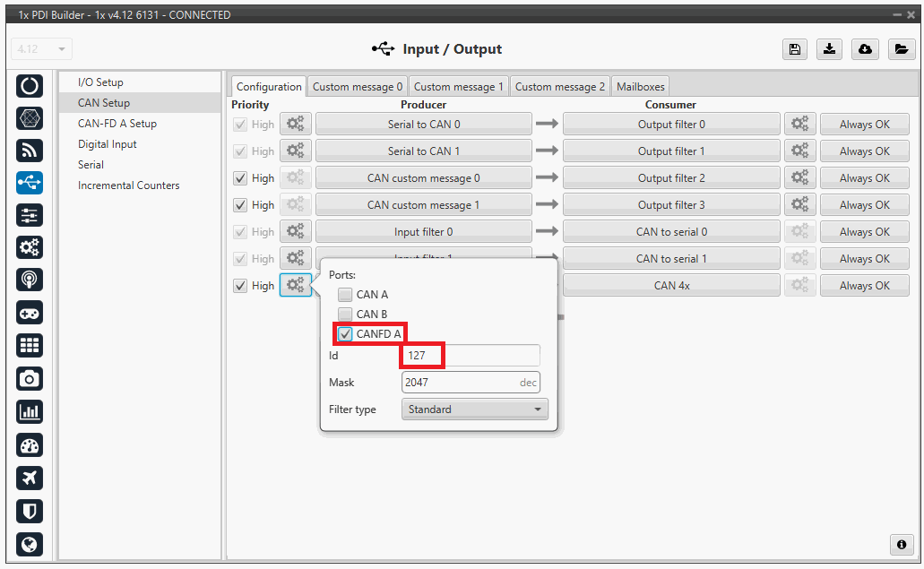
Task: Click the save floppy disk icon
Action: pyautogui.click(x=794, y=50)
